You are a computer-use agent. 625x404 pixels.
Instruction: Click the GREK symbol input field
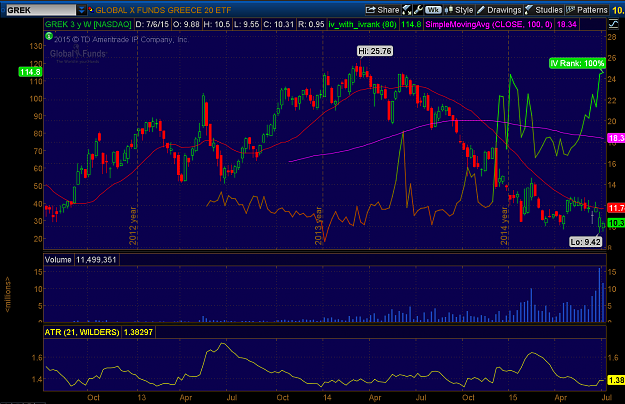[41, 10]
